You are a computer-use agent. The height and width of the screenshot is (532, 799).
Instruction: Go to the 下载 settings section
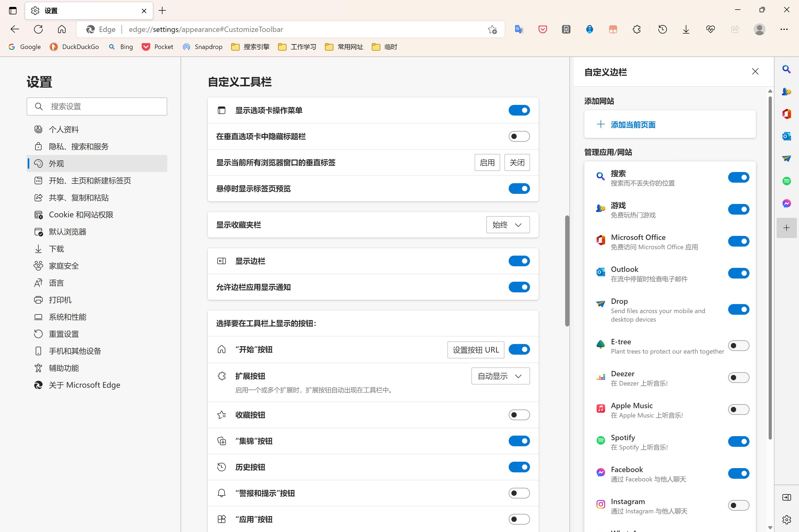click(x=56, y=249)
